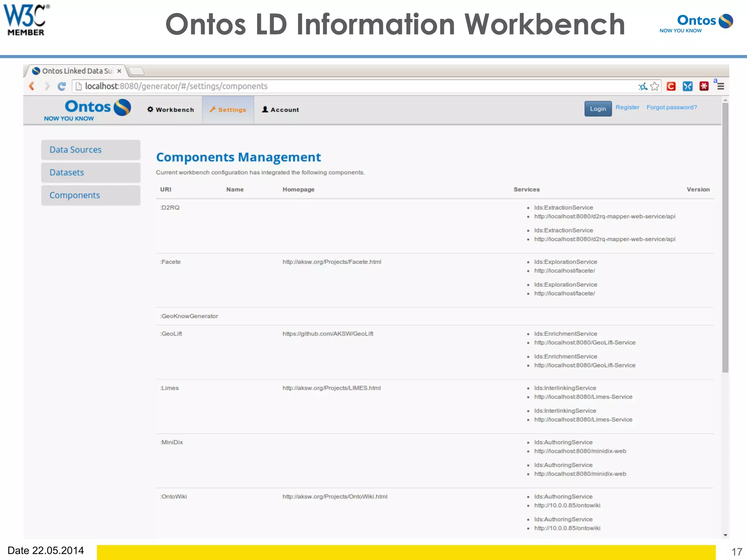Click the vertical scrollbar thumb
The width and height of the screenshot is (747, 560).
725,237
